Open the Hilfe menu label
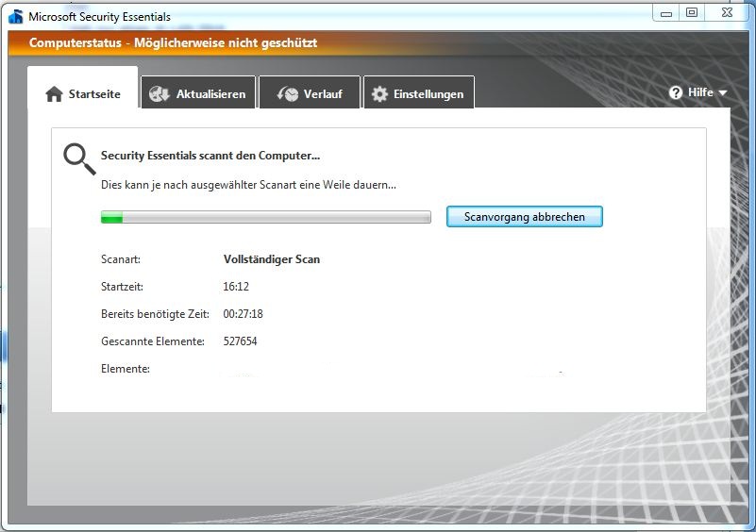The width and height of the screenshot is (756, 532). tap(700, 92)
